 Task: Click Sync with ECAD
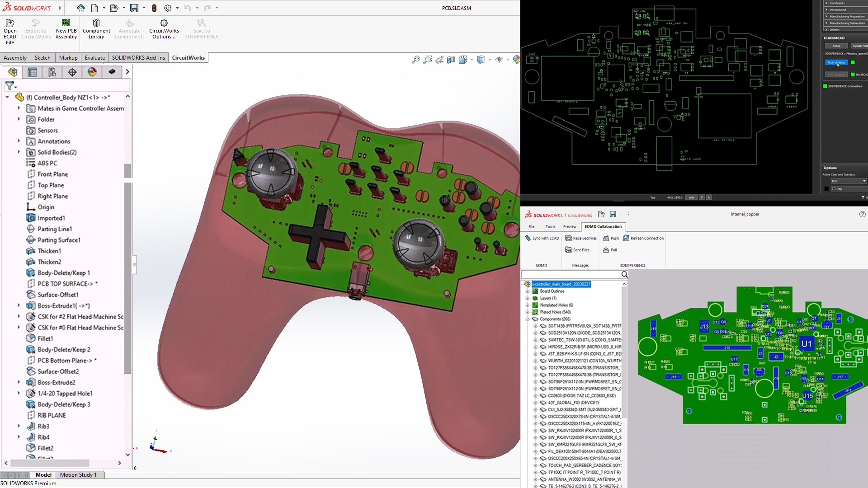(x=542, y=238)
